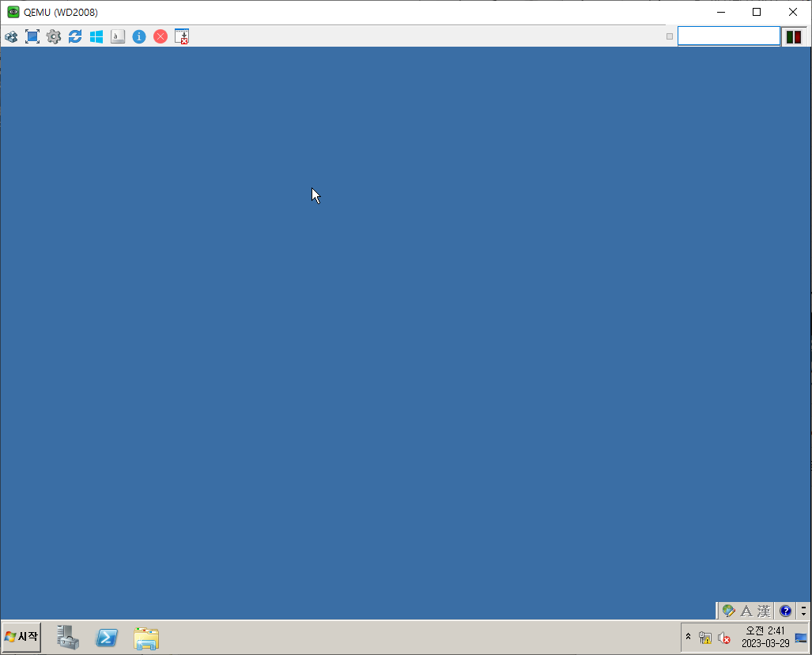Open the special keys keyboard icon
Image resolution: width=812 pixels, height=655 pixels.
[118, 37]
